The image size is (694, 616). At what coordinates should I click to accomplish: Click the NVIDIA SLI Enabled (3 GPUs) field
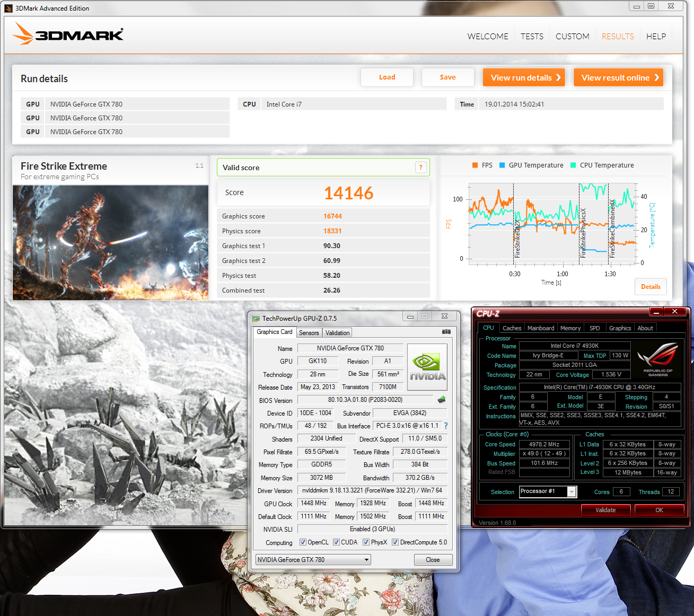[372, 529]
